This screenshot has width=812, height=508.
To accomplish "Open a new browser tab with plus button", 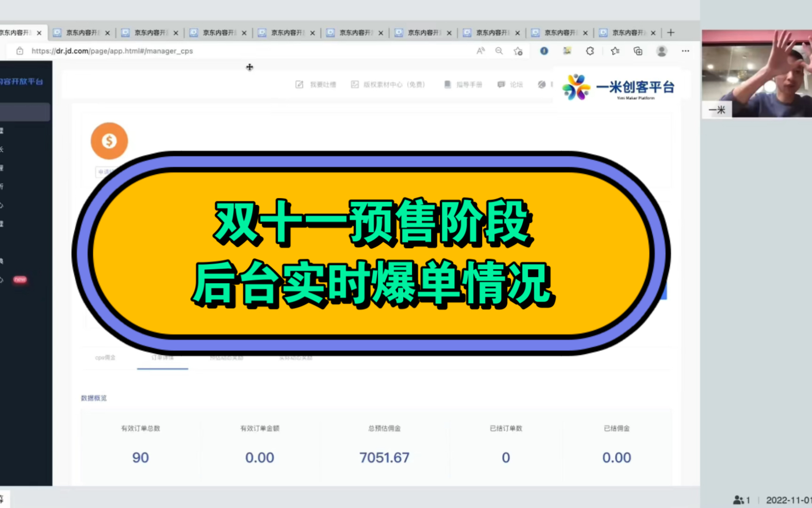I will [671, 32].
